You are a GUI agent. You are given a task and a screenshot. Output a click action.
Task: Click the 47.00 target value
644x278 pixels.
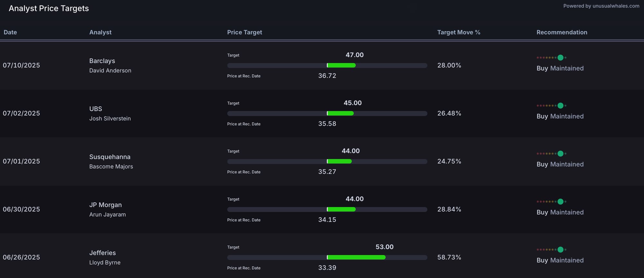[x=355, y=55]
